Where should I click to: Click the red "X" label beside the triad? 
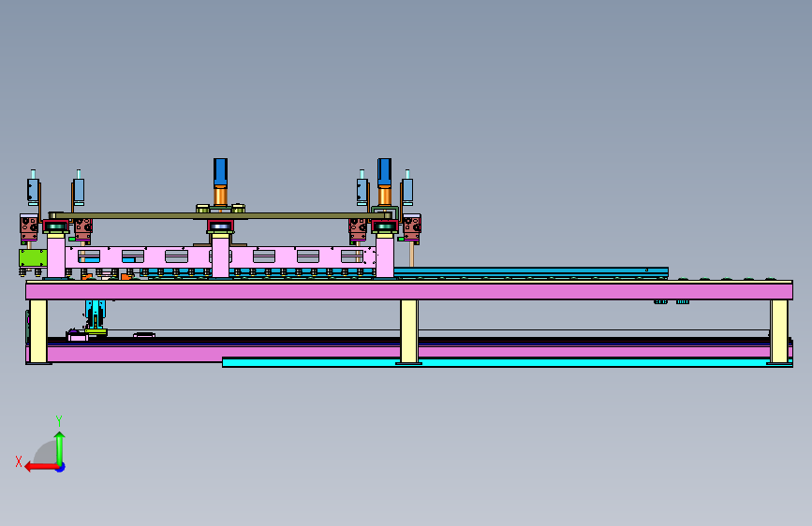(x=19, y=461)
